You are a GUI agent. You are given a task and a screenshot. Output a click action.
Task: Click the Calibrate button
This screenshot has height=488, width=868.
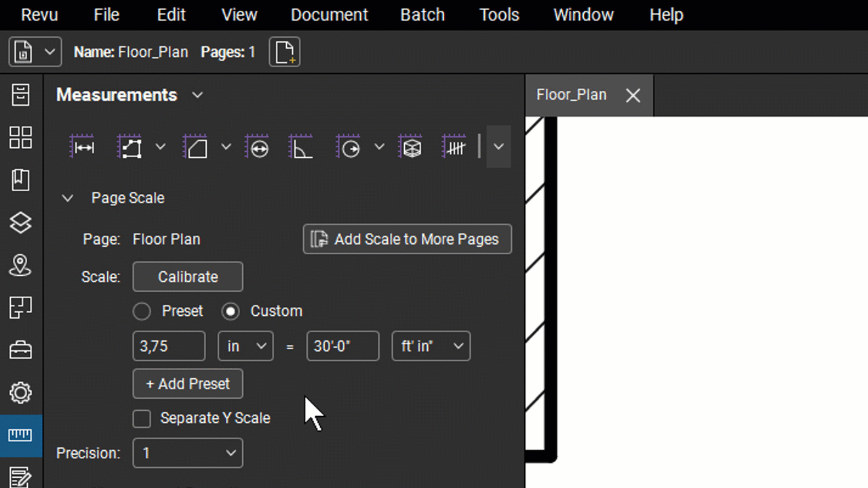click(x=188, y=277)
